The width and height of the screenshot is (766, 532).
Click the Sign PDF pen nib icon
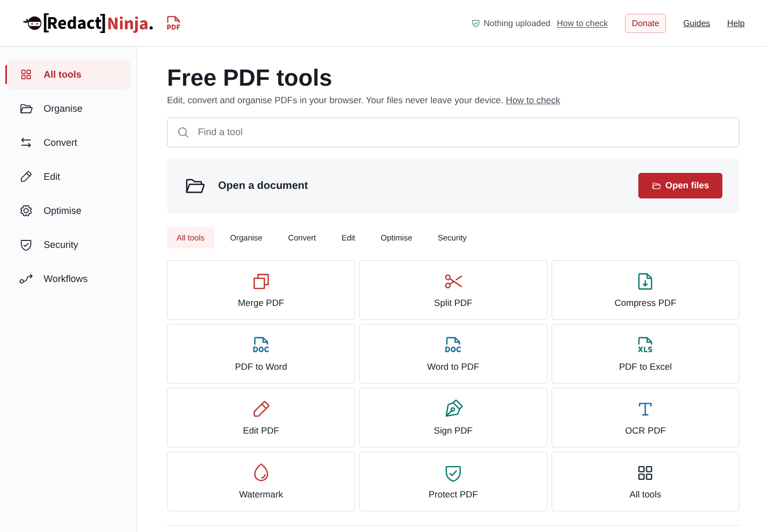click(453, 409)
